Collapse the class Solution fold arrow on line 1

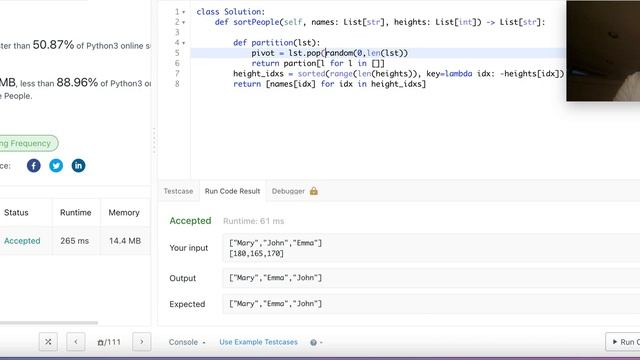184,12
